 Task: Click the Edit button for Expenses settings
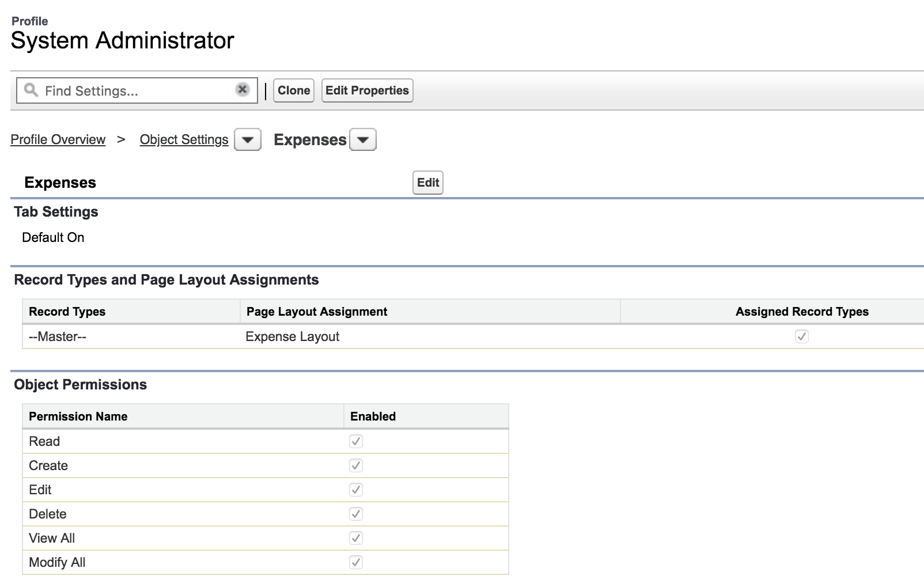pos(427,182)
